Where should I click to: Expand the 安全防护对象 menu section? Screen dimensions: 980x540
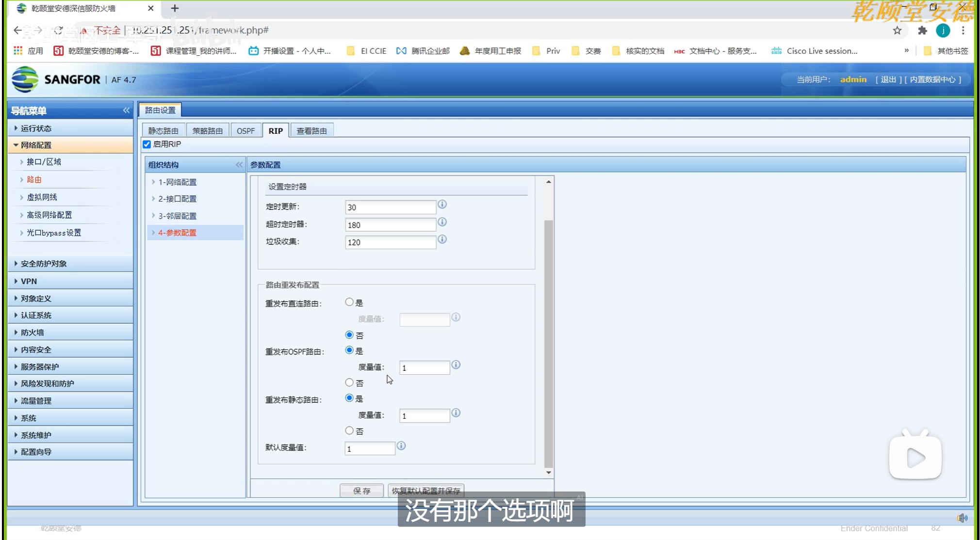(x=43, y=264)
